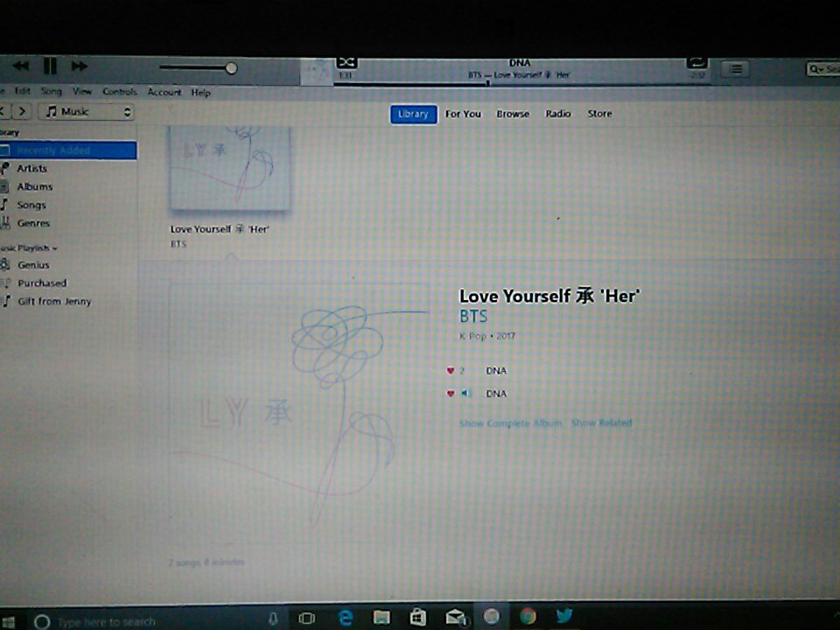Click the small Love Yourself album cover
840x630 pixels.
(230, 169)
